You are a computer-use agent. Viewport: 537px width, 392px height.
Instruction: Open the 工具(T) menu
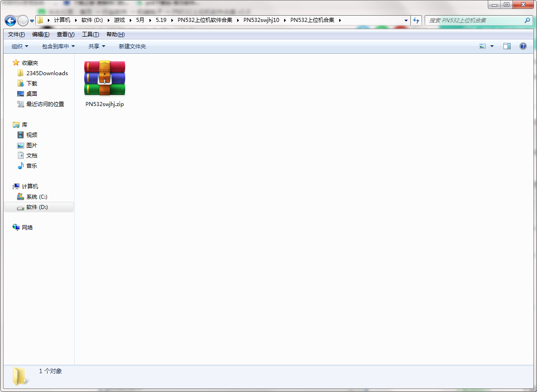point(90,34)
